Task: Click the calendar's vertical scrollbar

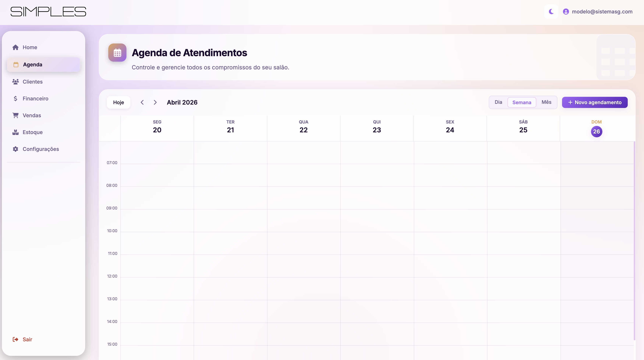Action: (635, 241)
